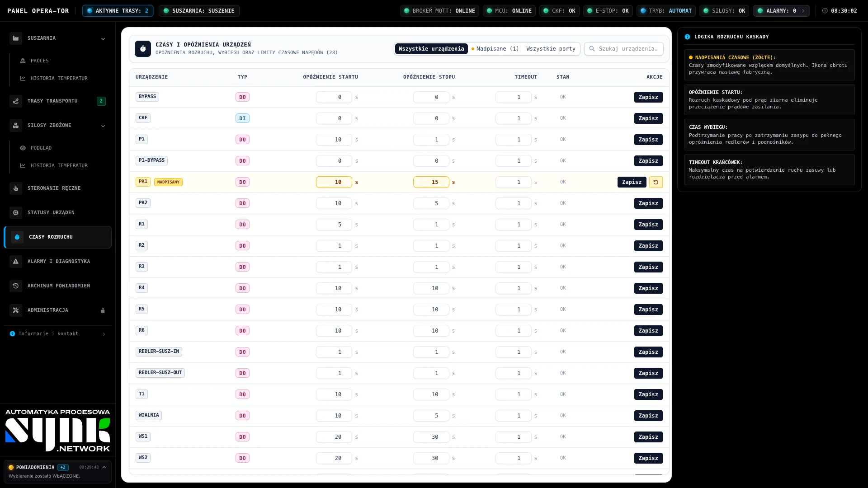Collapse the Suszarnia sidebar section

(x=103, y=39)
